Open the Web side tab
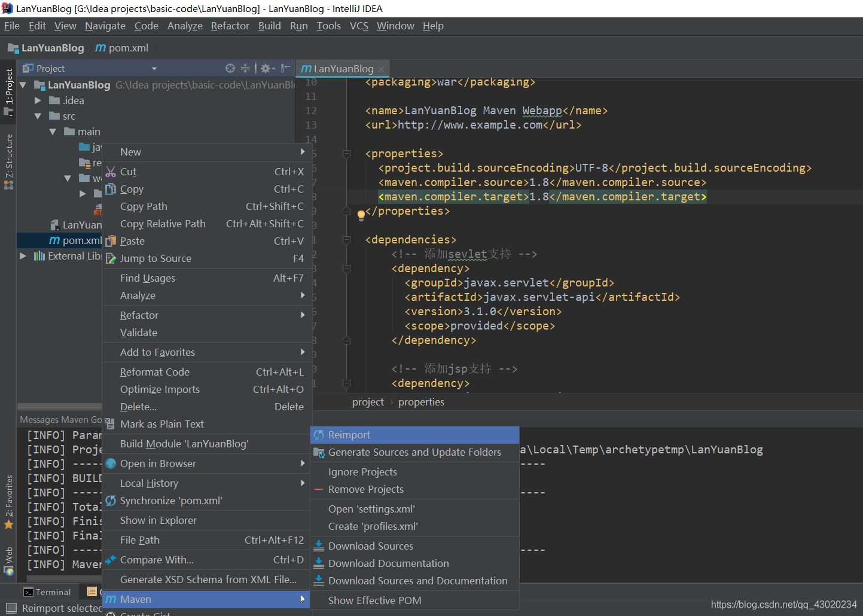 point(8,560)
